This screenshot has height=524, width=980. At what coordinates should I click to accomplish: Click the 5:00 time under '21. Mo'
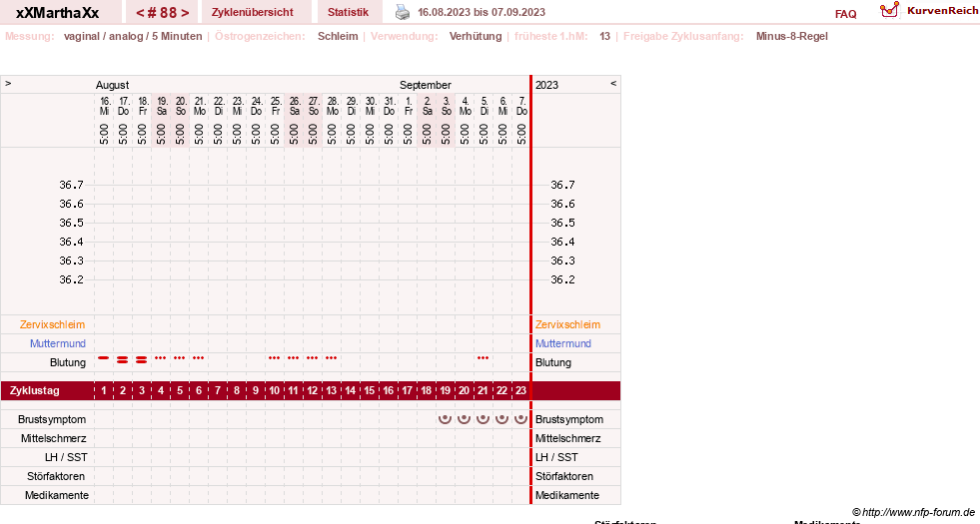pyautogui.click(x=199, y=134)
